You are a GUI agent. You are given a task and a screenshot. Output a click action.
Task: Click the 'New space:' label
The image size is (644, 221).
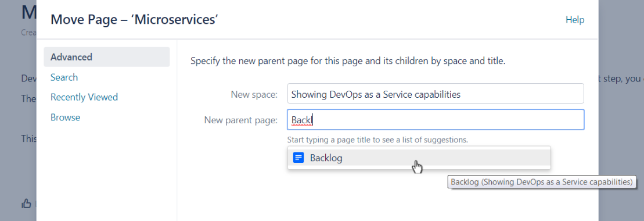coord(254,95)
